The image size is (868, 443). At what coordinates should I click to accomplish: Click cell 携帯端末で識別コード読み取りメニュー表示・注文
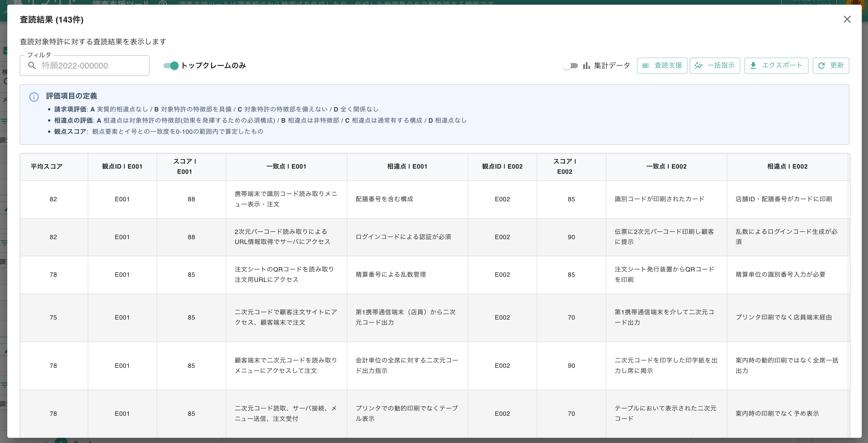point(286,199)
